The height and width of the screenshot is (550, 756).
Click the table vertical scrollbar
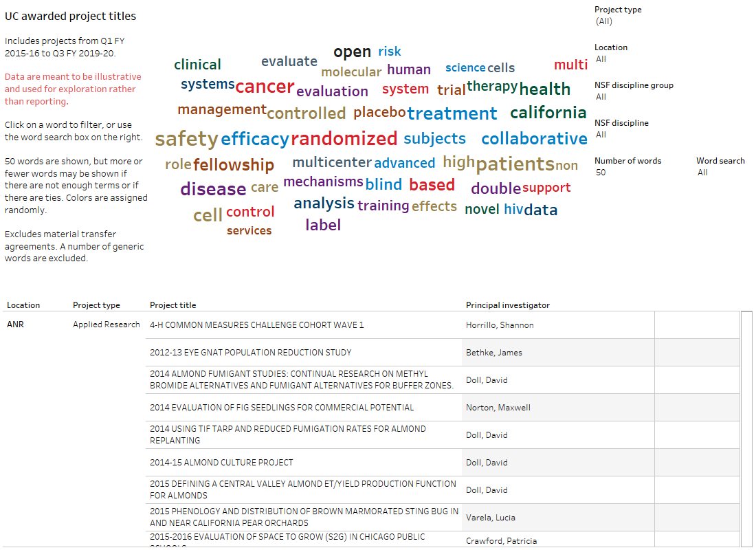pos(746,426)
